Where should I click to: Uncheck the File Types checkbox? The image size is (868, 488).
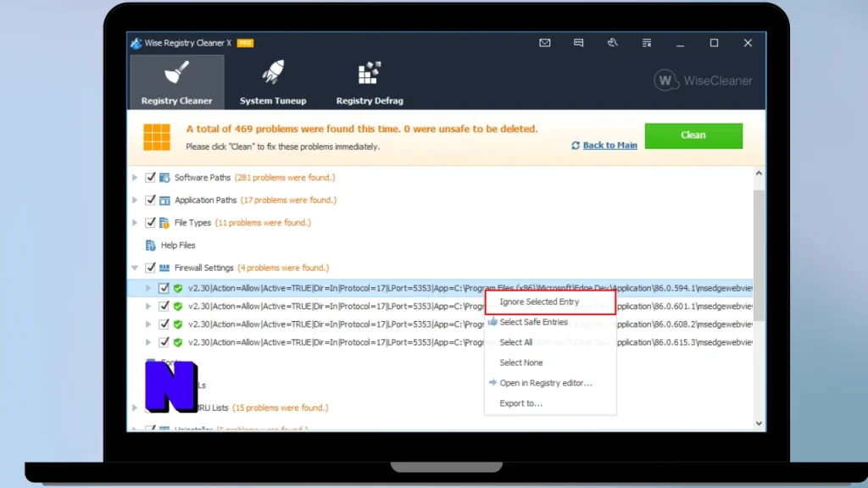(x=150, y=223)
